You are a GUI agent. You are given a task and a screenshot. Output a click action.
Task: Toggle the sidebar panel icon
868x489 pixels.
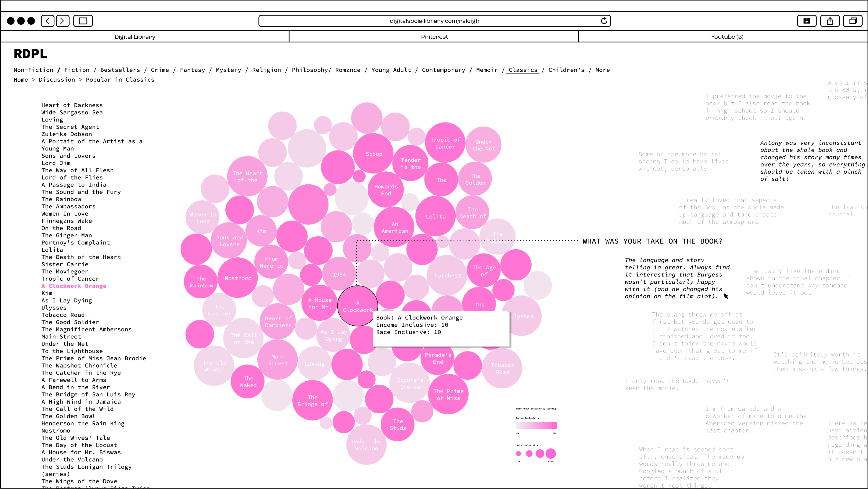[83, 21]
